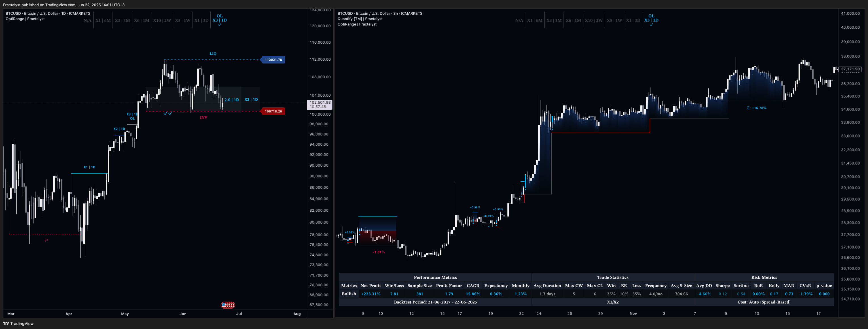This screenshot has height=329, width=868.
Task: Click X1 | 3D in daily chart header
Action: click(202, 20)
